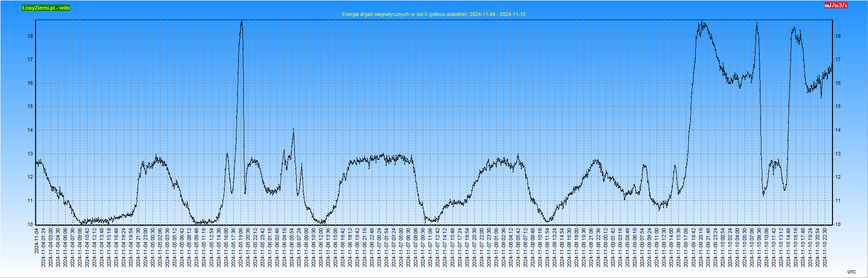Click the yellow chart title text
Viewport: 868px width, 278px height.
(x=433, y=14)
